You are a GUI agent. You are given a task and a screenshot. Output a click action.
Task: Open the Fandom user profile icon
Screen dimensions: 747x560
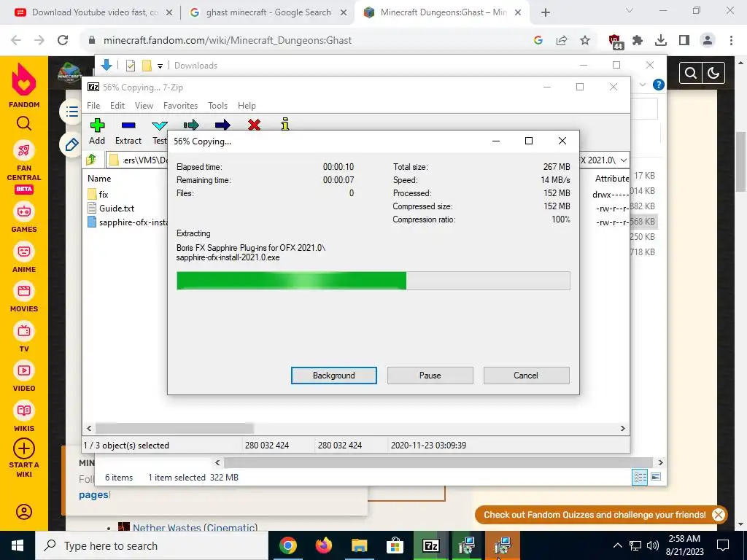point(24,512)
